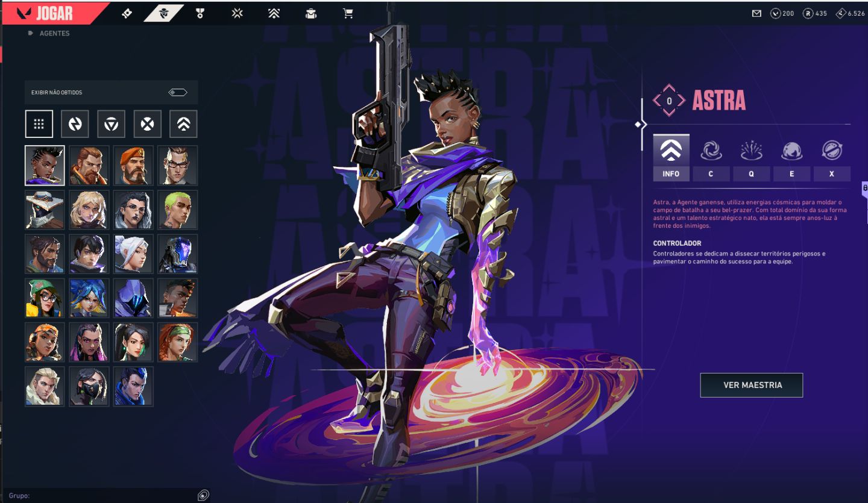Open the selected Agents tab in top navigation

(163, 13)
